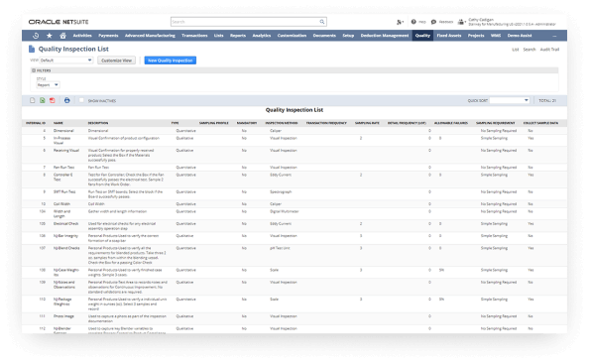Export list as CSV icon
This screenshot has height=364, width=589.
[33, 100]
